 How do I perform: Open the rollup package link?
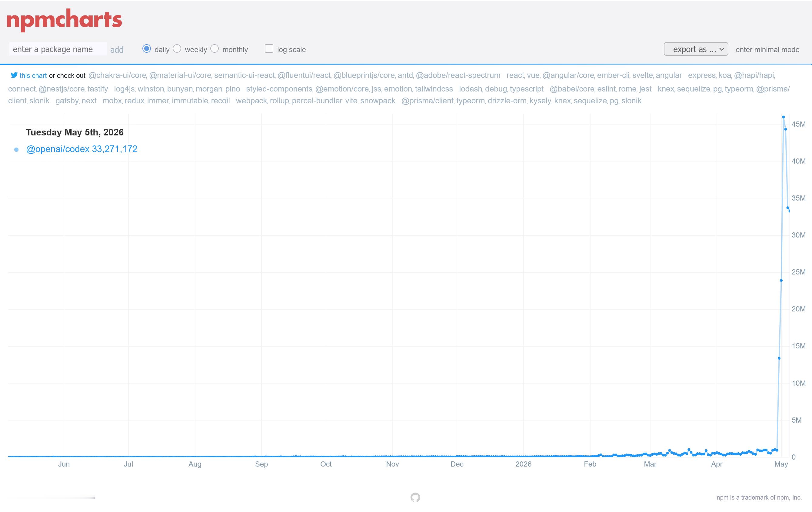(x=280, y=101)
